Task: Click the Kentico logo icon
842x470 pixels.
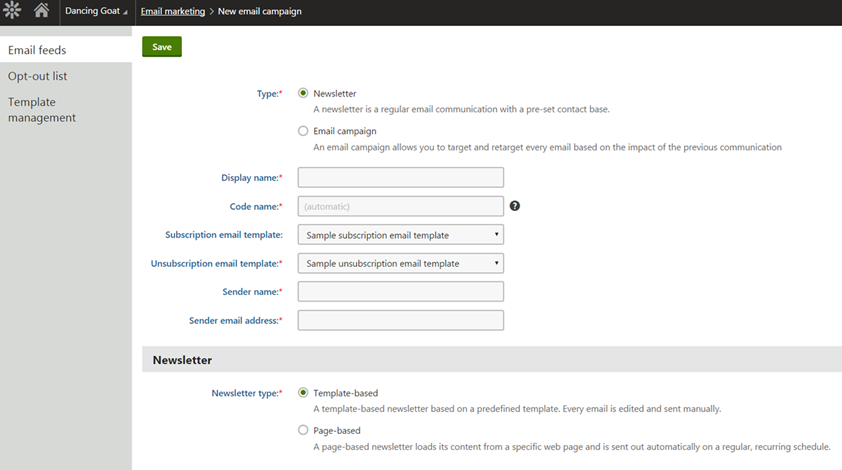Action: click(13, 11)
